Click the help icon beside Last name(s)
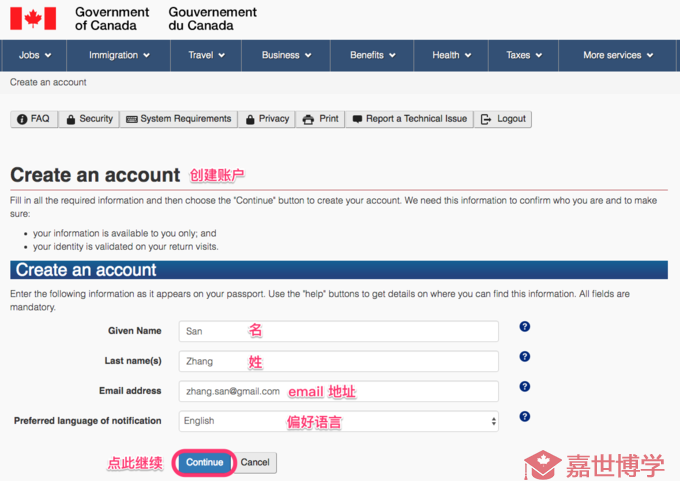The image size is (680, 481). click(x=524, y=357)
